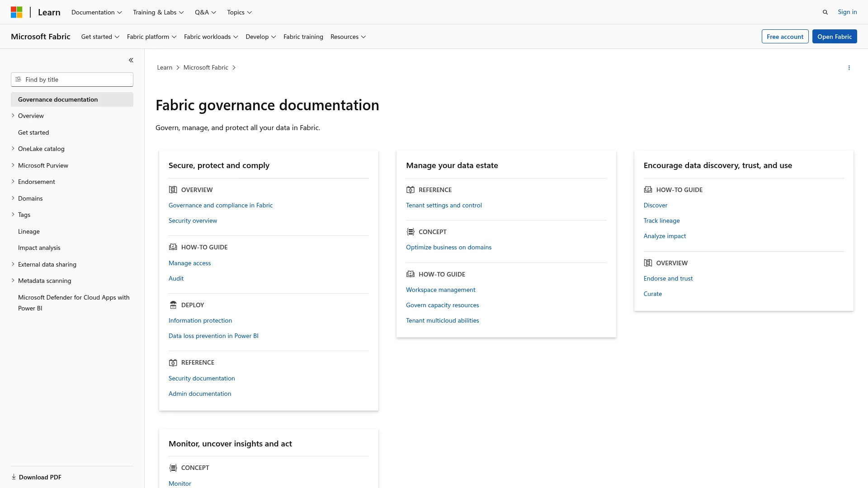Open Get started in the sidebar
Viewport: 868px width, 488px height.
(33, 132)
